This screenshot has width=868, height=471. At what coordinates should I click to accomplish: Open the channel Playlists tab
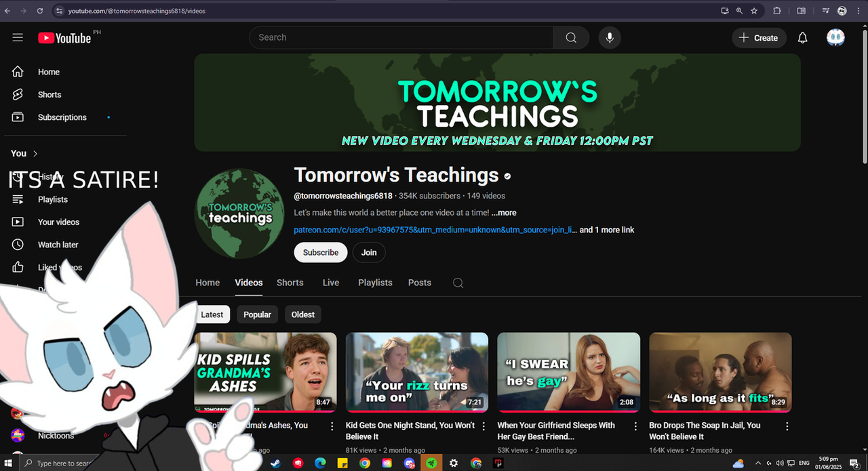pyautogui.click(x=375, y=283)
